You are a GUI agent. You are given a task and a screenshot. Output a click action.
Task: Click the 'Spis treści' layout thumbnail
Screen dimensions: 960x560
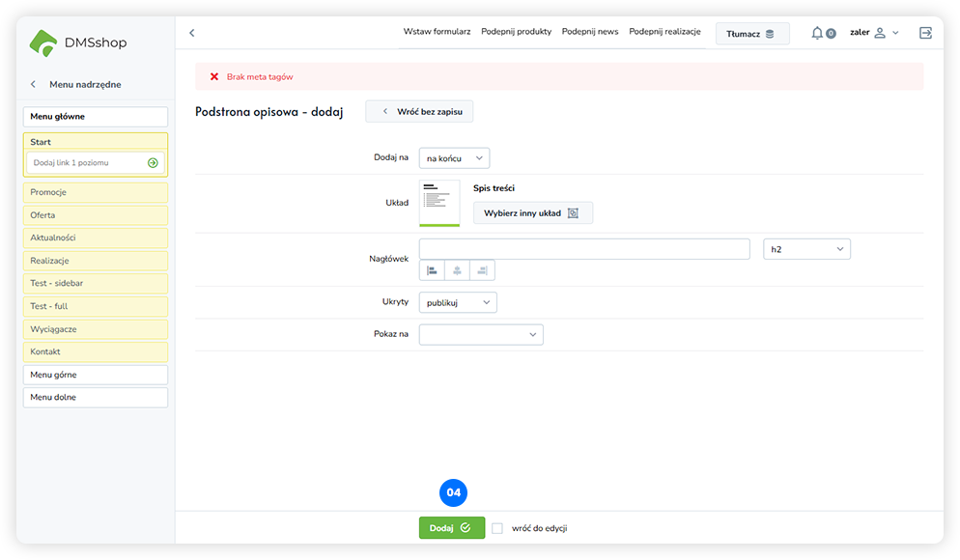click(439, 203)
